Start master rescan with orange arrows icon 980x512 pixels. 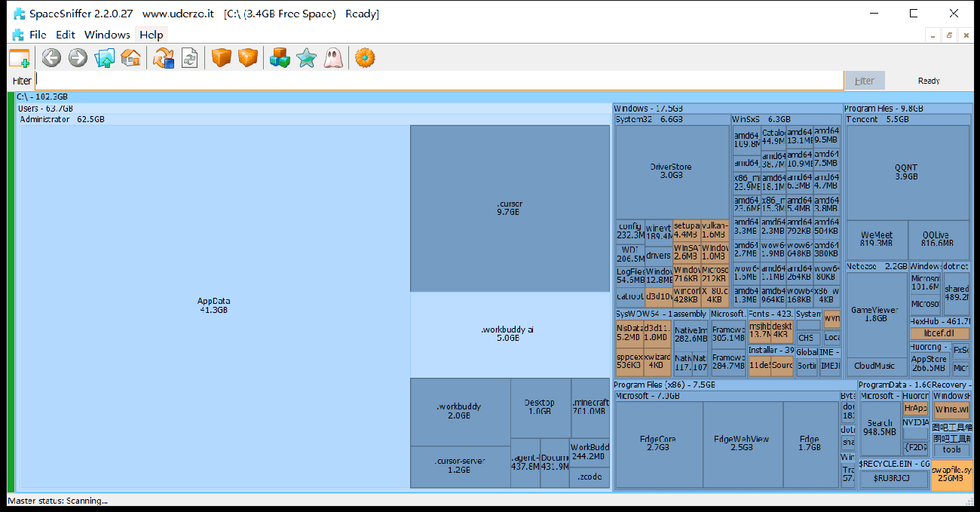pyautogui.click(x=163, y=58)
